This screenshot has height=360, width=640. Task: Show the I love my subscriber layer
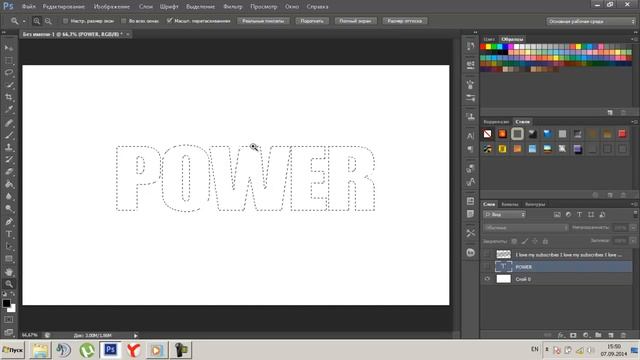tap(487, 254)
